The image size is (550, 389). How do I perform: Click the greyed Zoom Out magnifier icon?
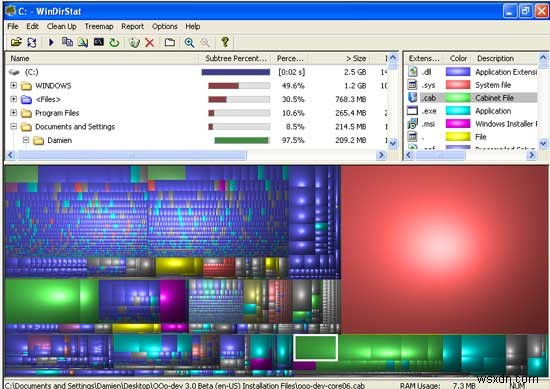(x=205, y=42)
